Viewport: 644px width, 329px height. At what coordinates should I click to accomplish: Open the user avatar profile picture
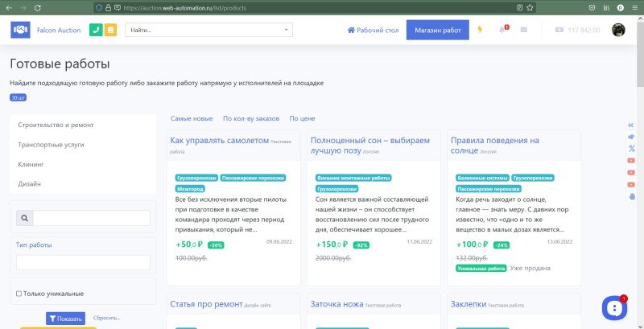[x=618, y=30]
